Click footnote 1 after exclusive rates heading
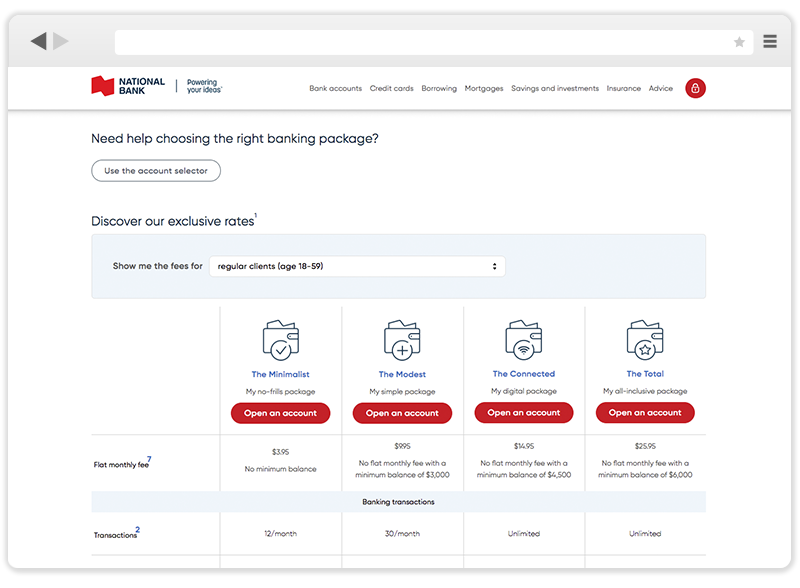Viewport: 800px width, 588px height. pos(256,215)
